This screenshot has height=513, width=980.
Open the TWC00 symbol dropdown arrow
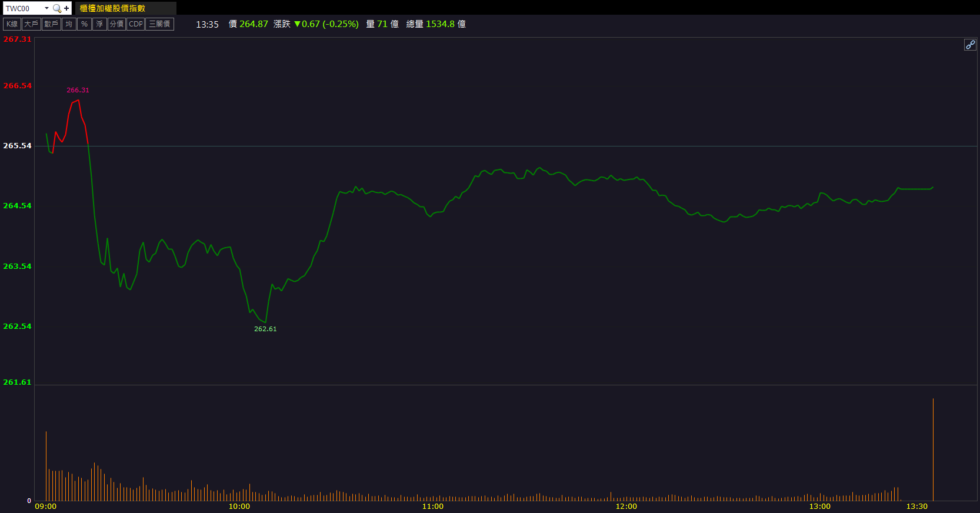(x=46, y=8)
